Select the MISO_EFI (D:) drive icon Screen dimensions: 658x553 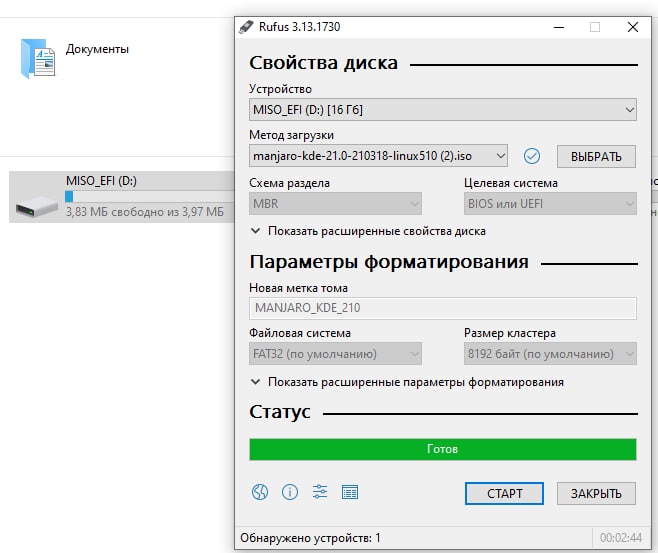coord(37,206)
